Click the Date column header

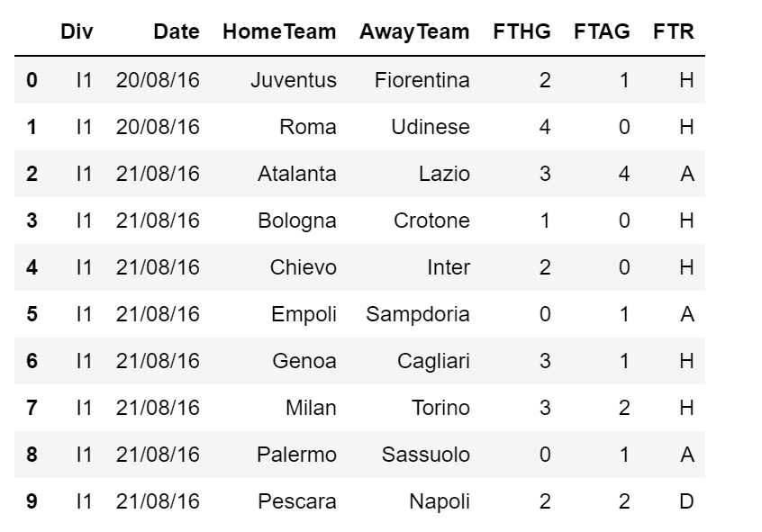click(176, 32)
